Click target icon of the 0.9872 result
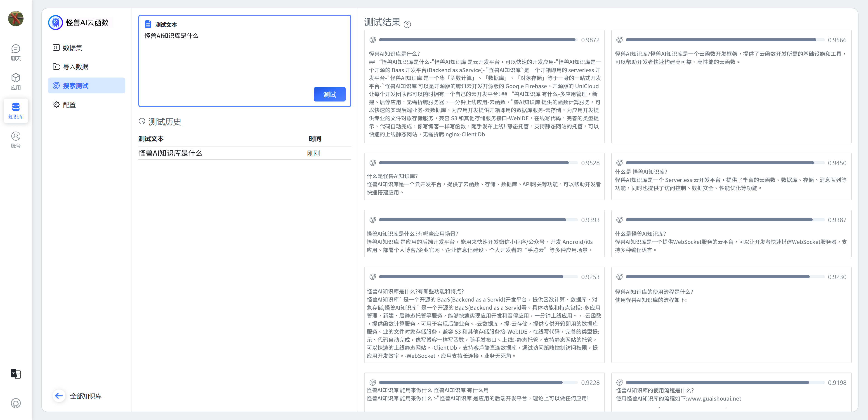The width and height of the screenshot is (868, 420). point(372,40)
